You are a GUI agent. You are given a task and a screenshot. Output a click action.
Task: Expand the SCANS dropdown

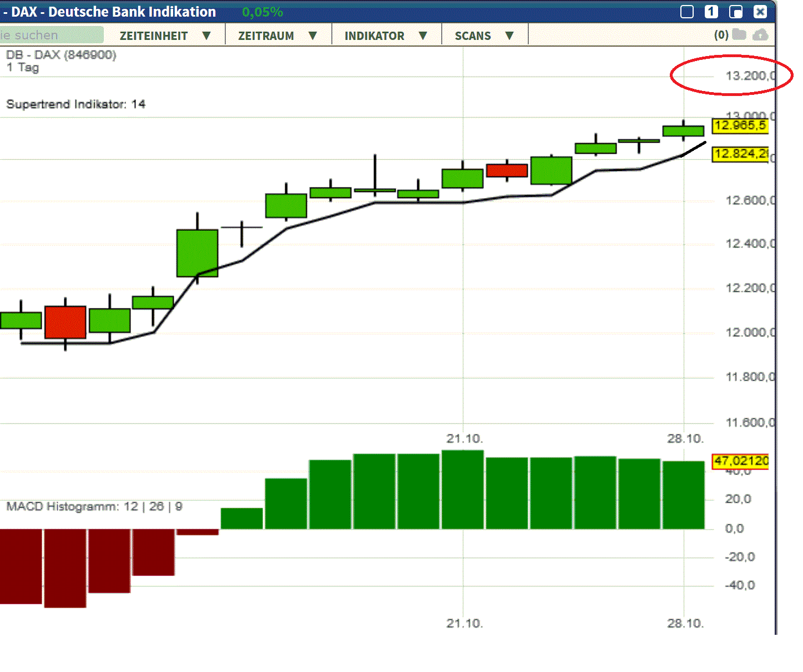pos(484,36)
